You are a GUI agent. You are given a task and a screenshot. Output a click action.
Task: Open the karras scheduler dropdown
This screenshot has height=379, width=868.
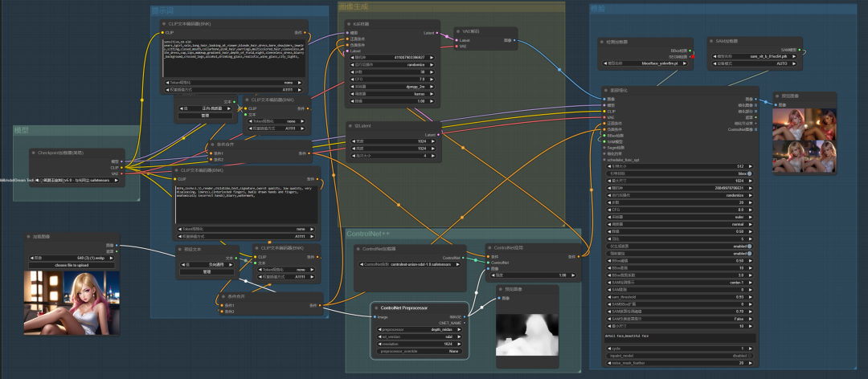[392, 93]
